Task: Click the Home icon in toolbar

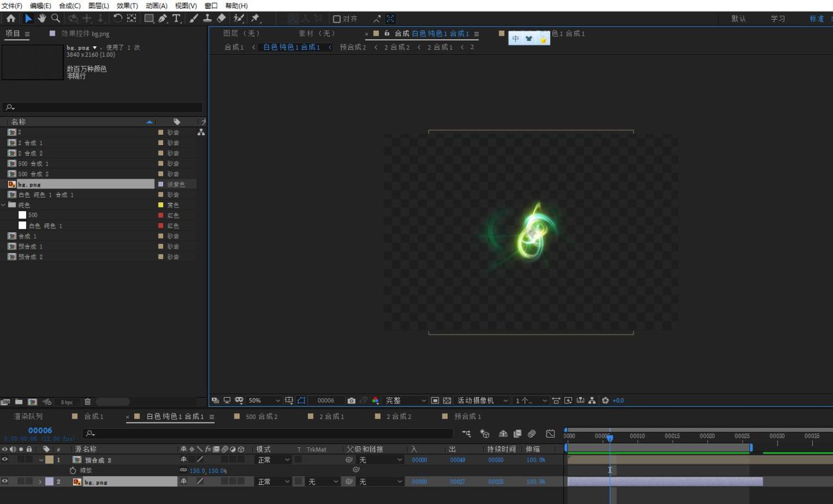Action: [x=10, y=18]
